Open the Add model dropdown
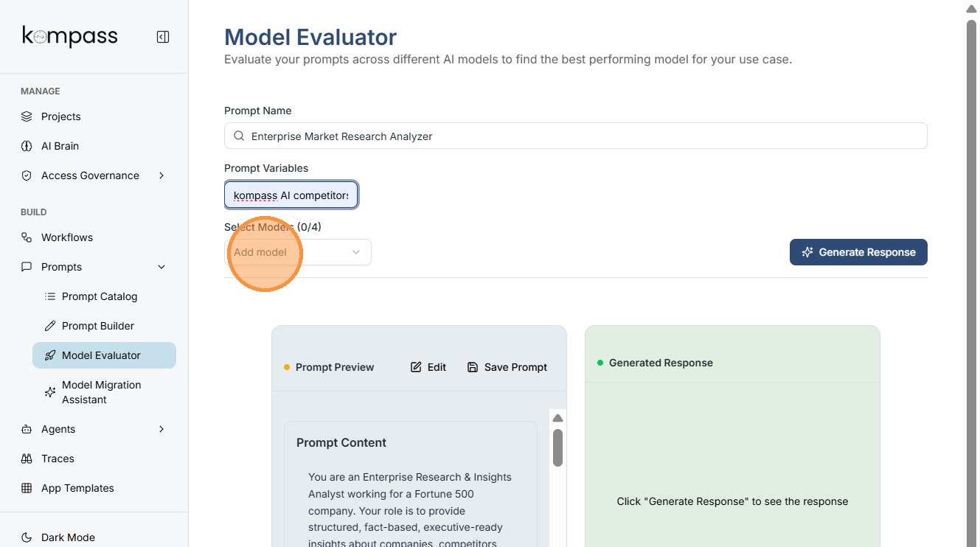980x547 pixels. point(297,252)
